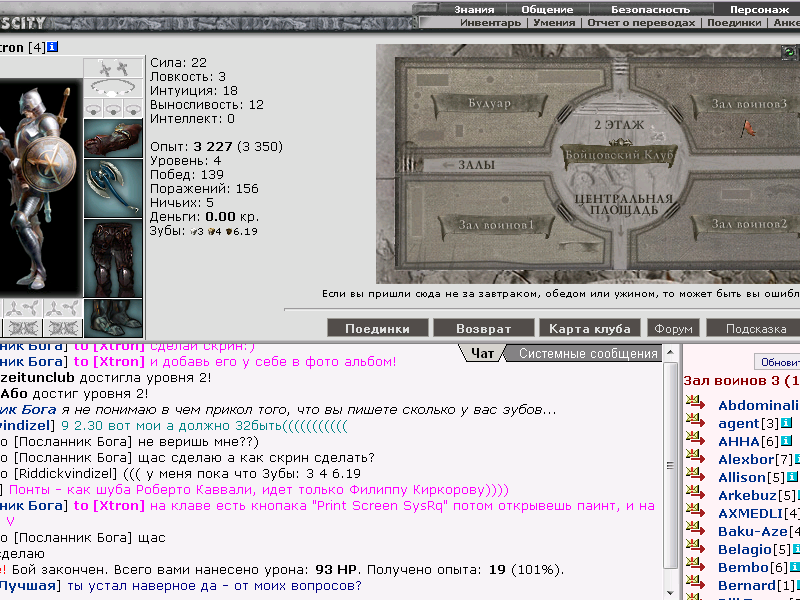Click zeitunclub name in chat
800x600 pixels.
(x=37, y=378)
